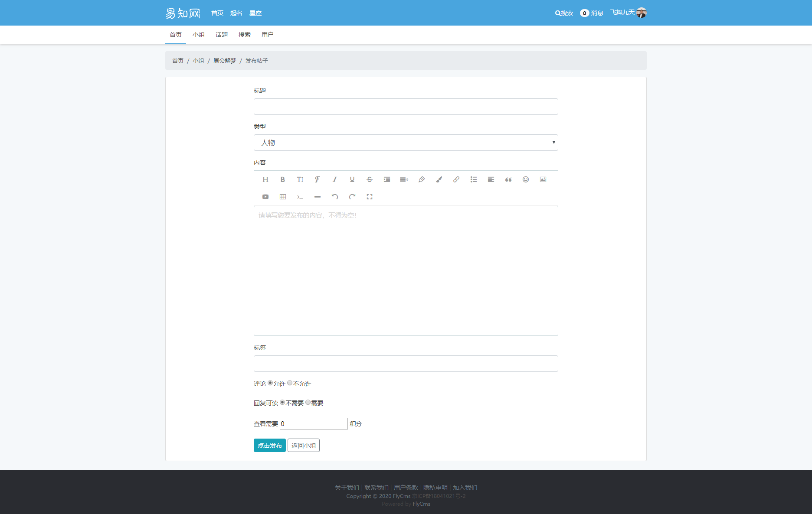Choose the 允许 comment radio button

point(270,383)
